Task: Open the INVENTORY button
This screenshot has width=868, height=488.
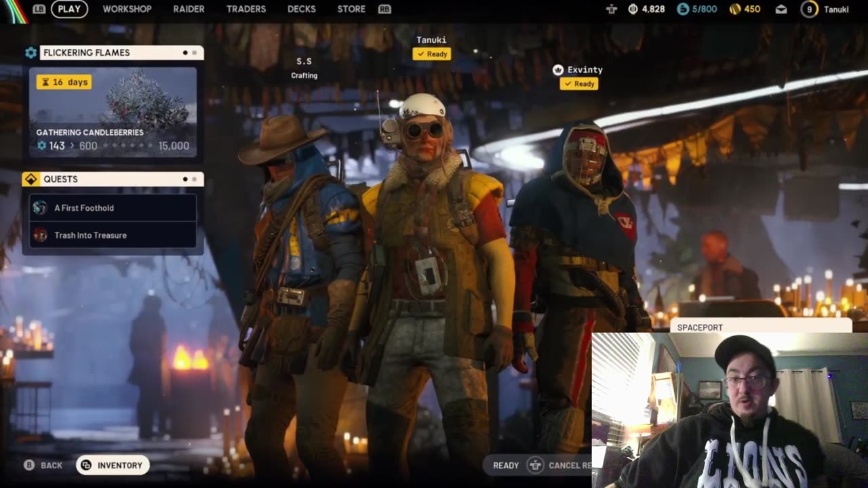Action: click(x=113, y=465)
